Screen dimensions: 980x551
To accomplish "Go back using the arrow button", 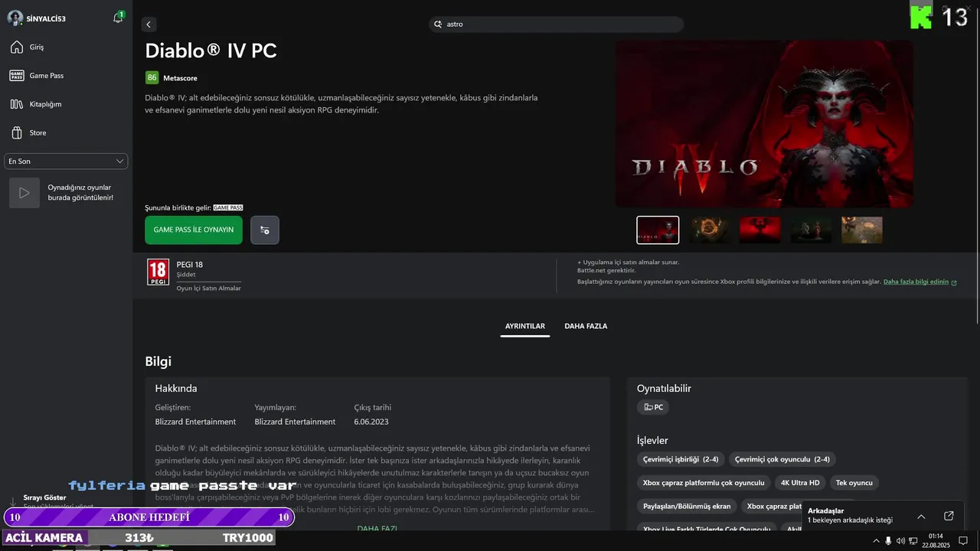I will coord(149,24).
